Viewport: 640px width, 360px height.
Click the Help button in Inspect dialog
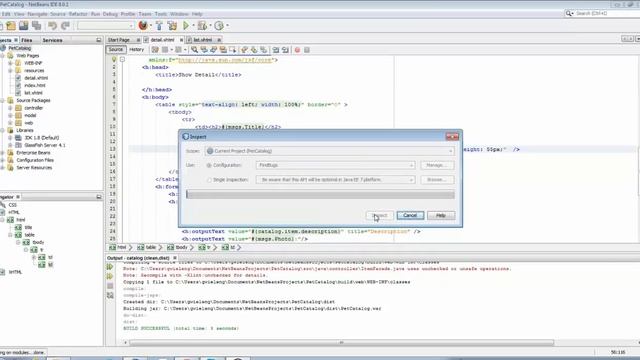(441, 215)
